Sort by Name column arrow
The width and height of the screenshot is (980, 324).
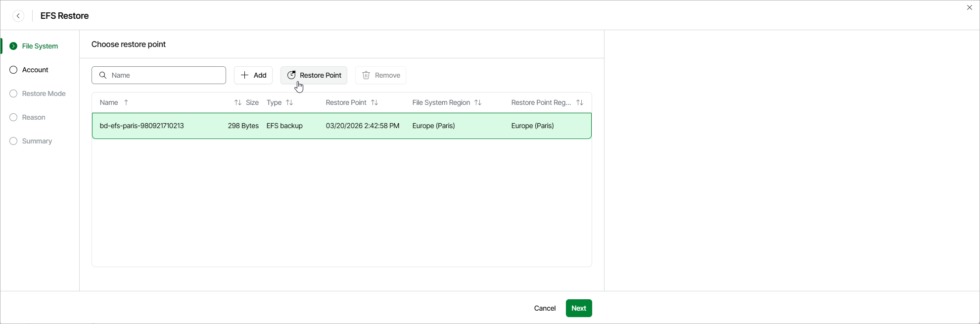(x=126, y=102)
